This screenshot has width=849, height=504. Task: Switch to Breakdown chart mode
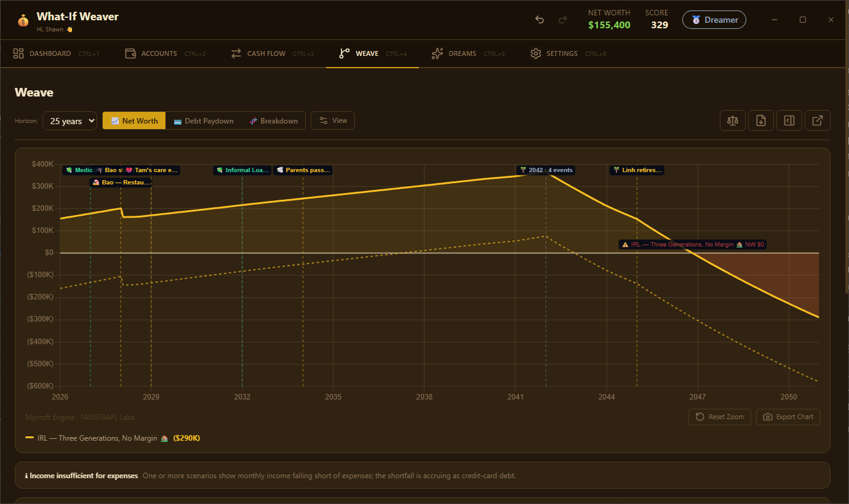[273, 121]
